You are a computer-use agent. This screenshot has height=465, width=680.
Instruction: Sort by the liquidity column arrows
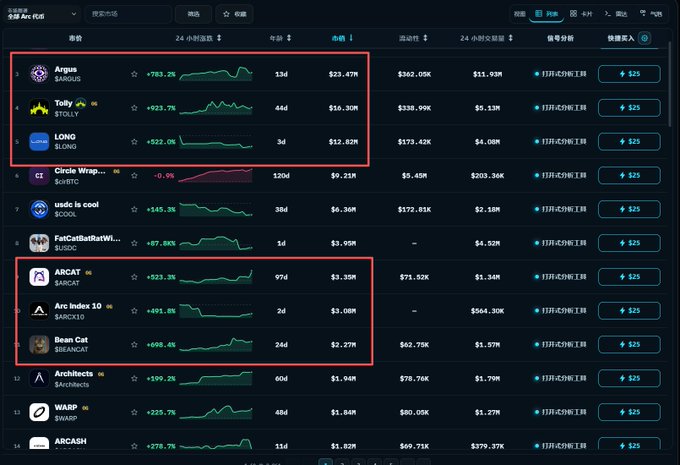(425, 38)
